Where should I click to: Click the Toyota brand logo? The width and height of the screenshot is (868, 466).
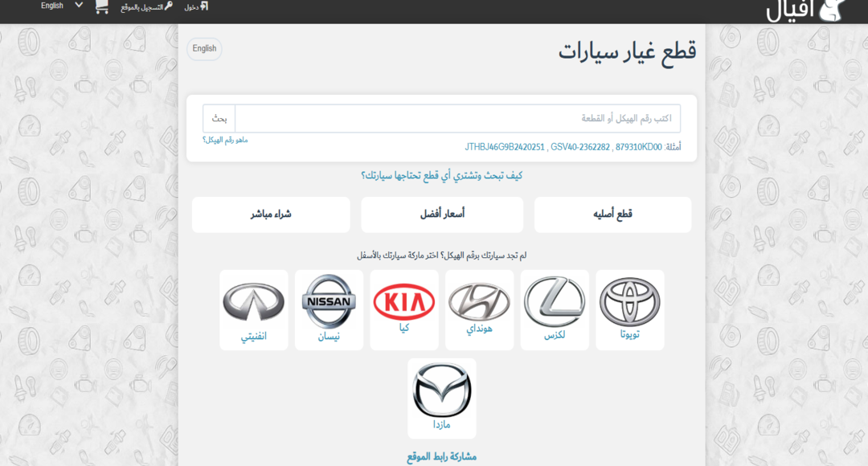(629, 301)
